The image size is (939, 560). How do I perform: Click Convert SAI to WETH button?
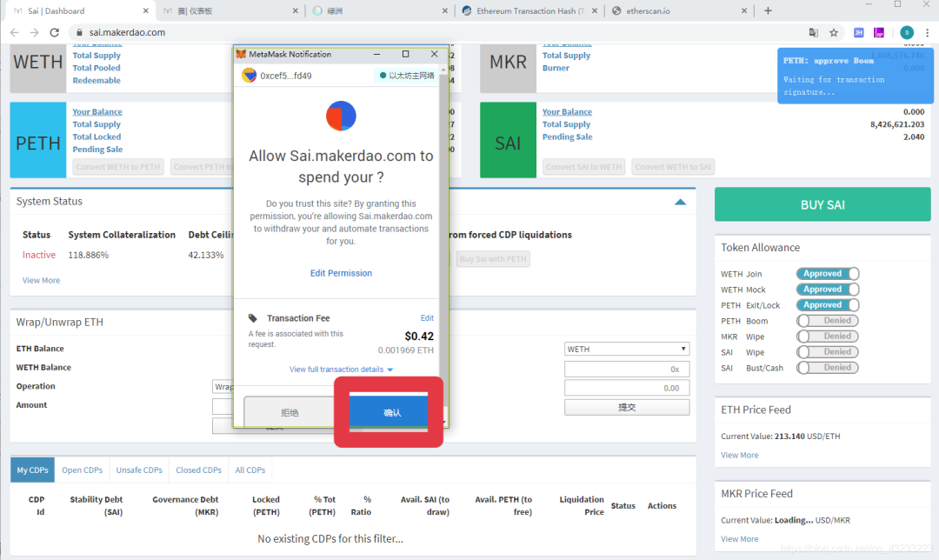pyautogui.click(x=584, y=166)
